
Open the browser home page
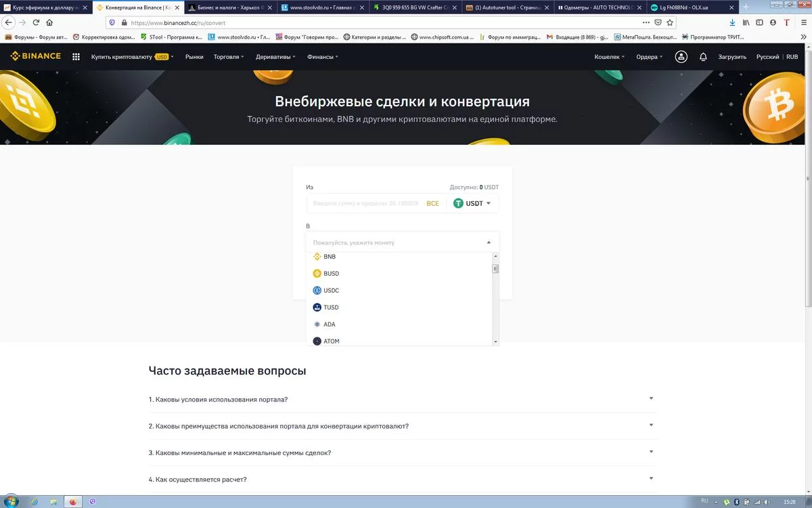[49, 22]
